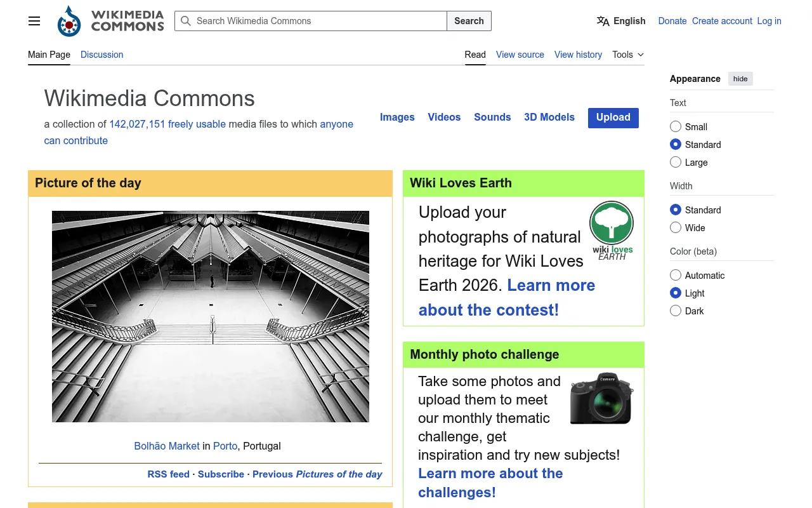The width and height of the screenshot is (812, 508).
Task: Open the Donate link
Action: pyautogui.click(x=672, y=21)
